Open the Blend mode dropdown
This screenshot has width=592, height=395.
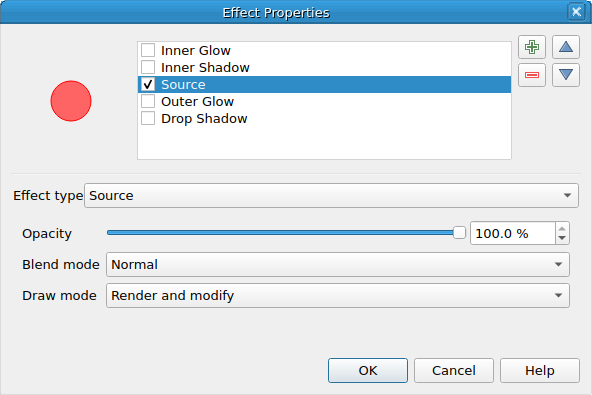coord(338,264)
